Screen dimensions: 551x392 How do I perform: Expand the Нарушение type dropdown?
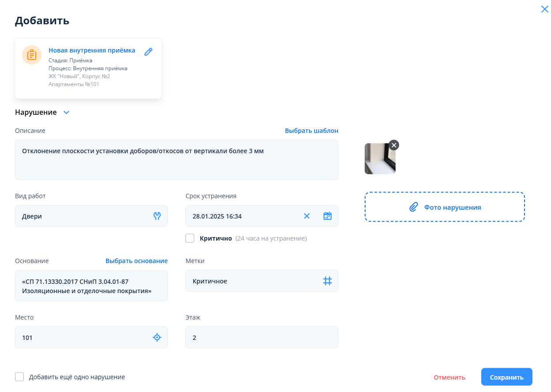66,113
